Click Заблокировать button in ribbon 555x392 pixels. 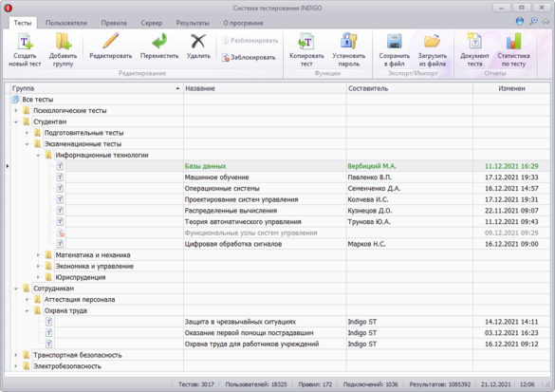tap(249, 57)
